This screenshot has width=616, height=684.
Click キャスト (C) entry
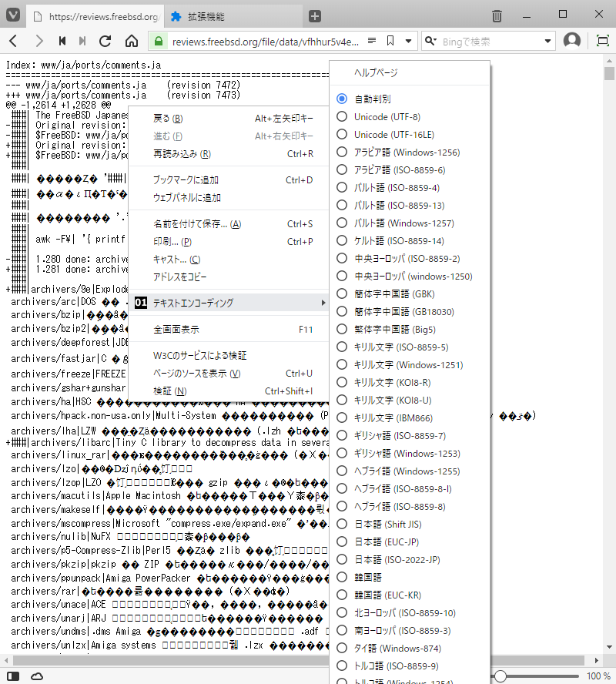coord(229,260)
